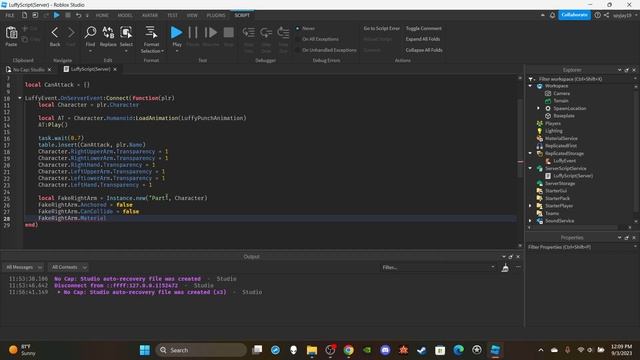
Task: Click Toggle Comment action
Action: point(424,29)
